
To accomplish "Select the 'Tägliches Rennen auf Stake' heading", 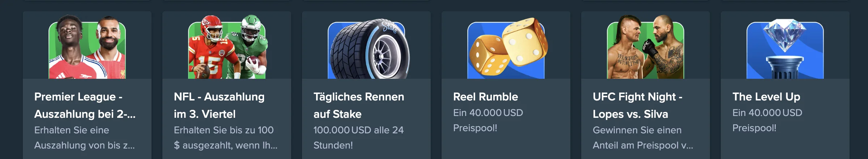I will (x=359, y=105).
